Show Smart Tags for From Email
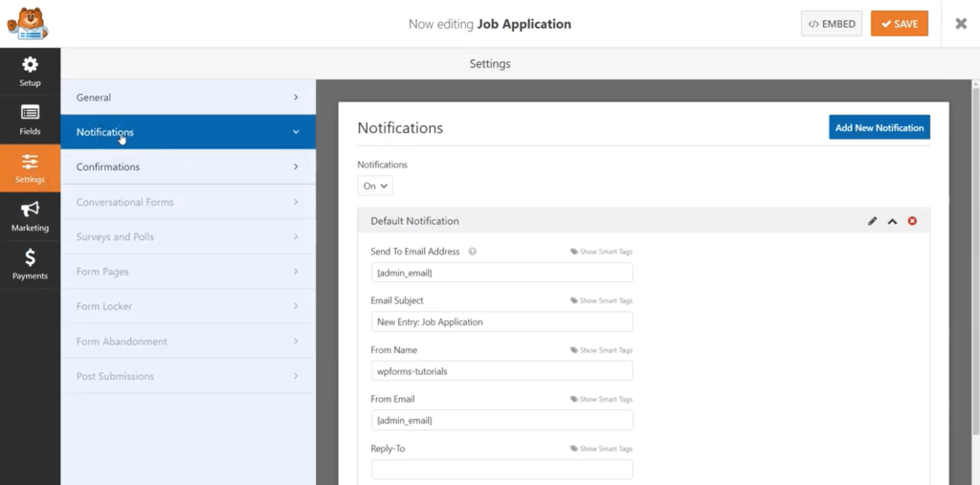This screenshot has height=485, width=980. 601,399
